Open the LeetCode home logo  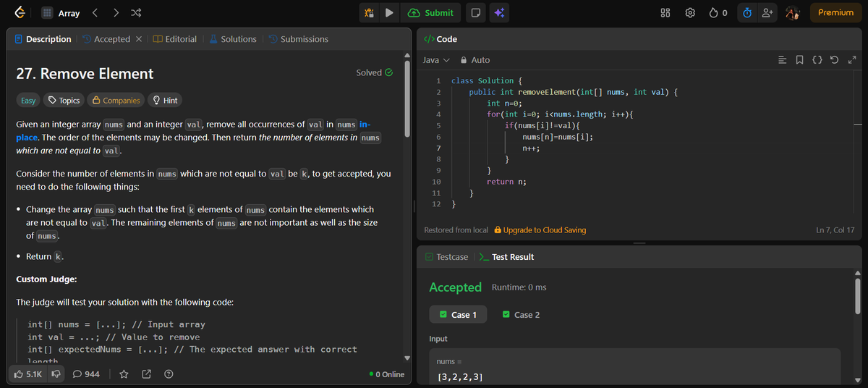coord(21,13)
